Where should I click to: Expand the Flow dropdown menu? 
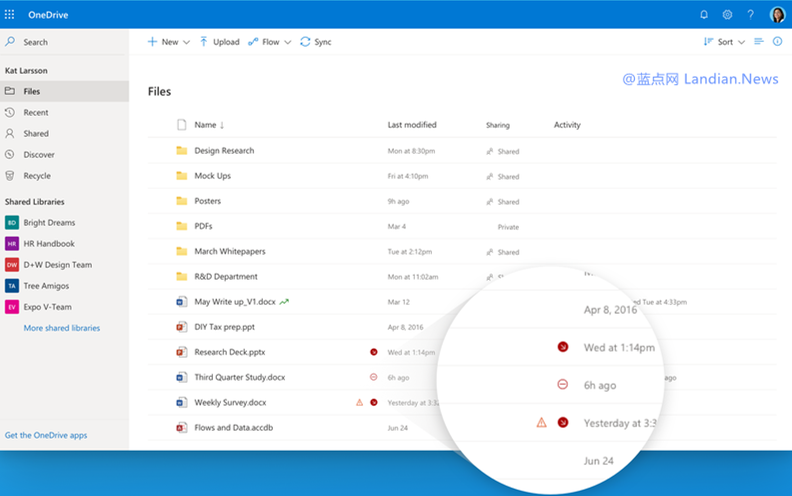point(269,42)
